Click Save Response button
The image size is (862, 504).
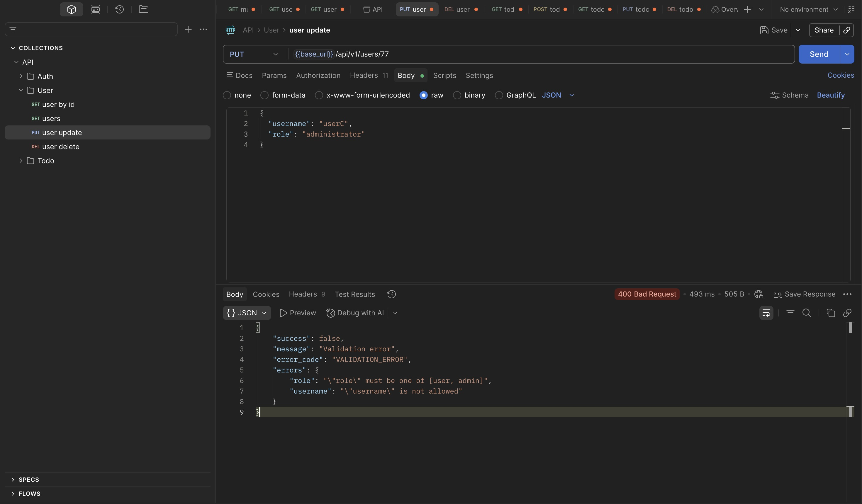pyautogui.click(x=804, y=294)
